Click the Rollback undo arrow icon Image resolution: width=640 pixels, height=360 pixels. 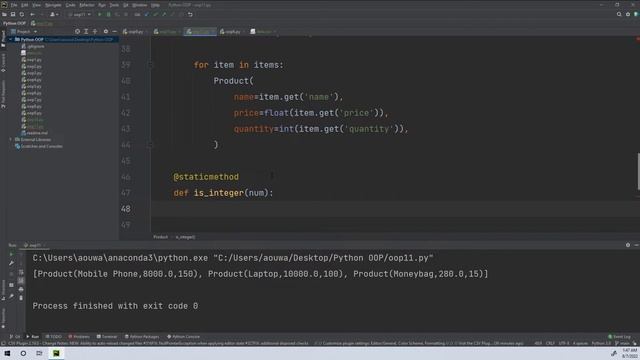pos(190,14)
